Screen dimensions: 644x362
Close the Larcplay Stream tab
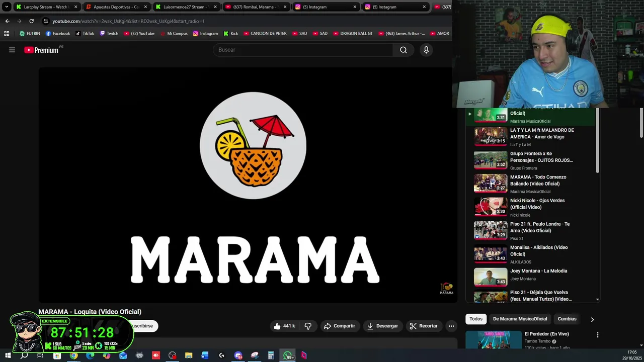(76, 7)
